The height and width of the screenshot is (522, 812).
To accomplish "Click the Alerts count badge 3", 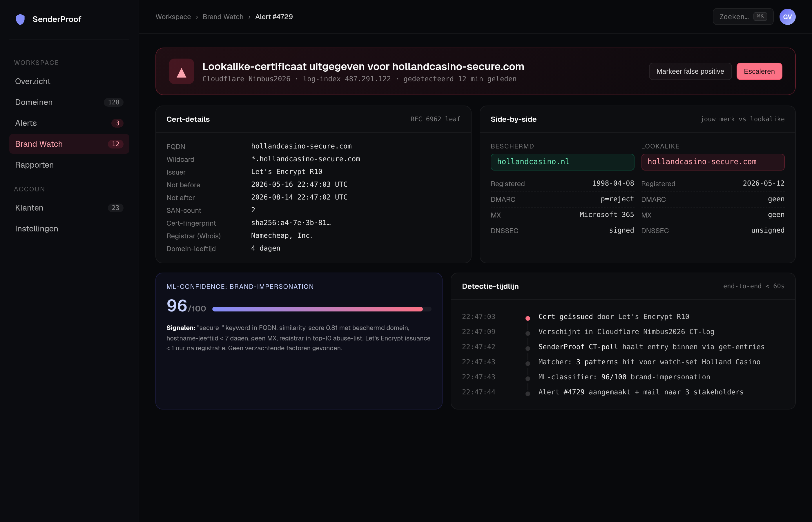I will [117, 123].
